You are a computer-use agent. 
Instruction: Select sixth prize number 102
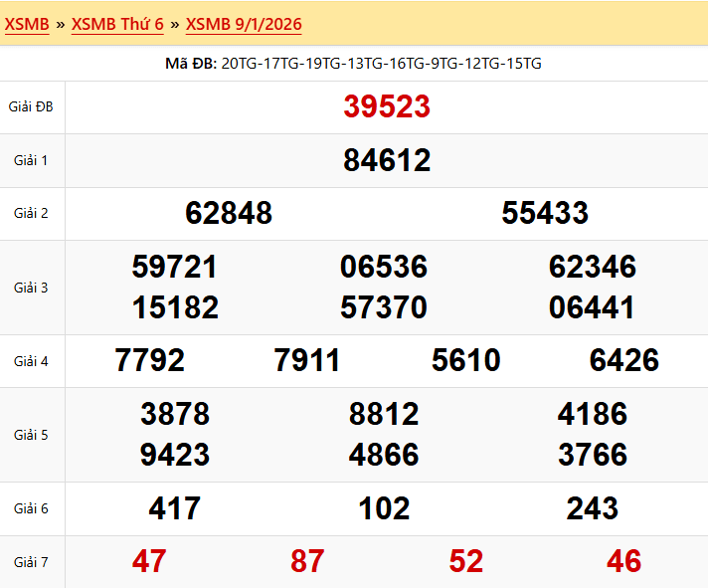coord(384,509)
